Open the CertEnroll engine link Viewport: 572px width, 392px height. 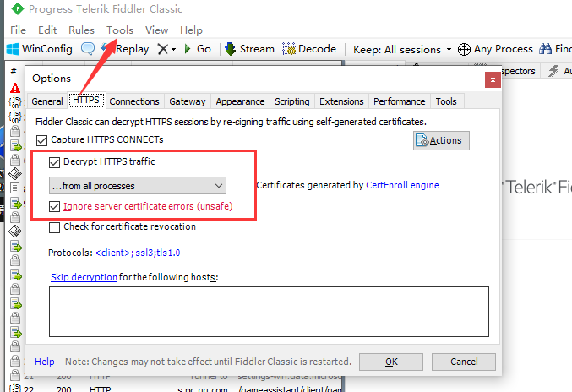[x=402, y=185]
